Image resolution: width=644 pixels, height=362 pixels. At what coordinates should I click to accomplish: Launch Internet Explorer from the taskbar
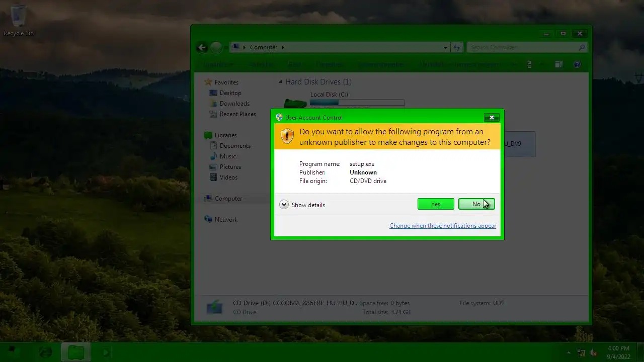click(45, 352)
